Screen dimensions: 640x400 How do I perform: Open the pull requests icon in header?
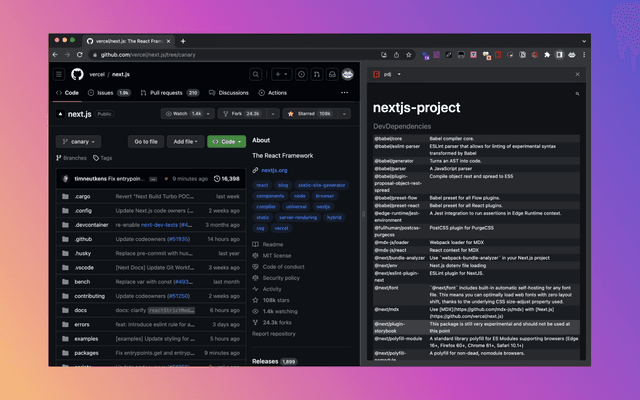[x=317, y=74]
